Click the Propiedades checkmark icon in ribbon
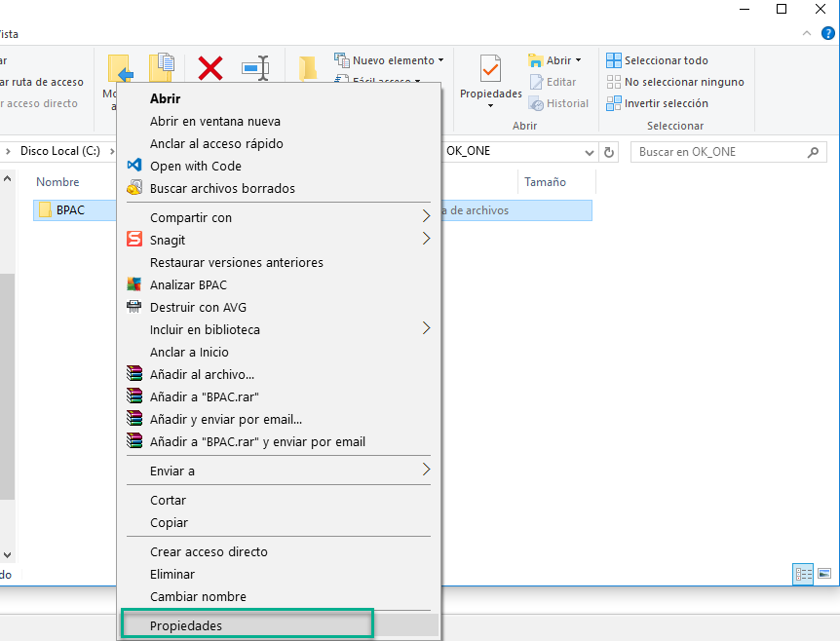 [x=491, y=69]
